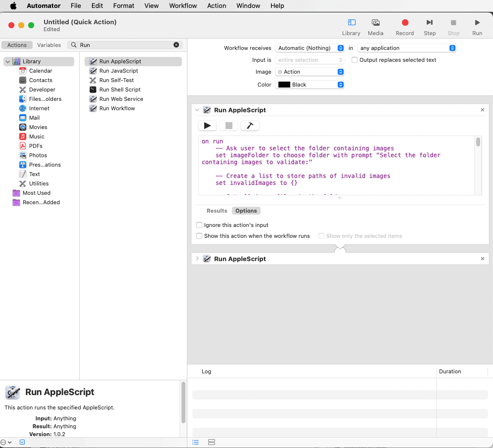Viewport: 493px width, 448px height.
Task: Switch to the Actions tab
Action: click(x=17, y=45)
